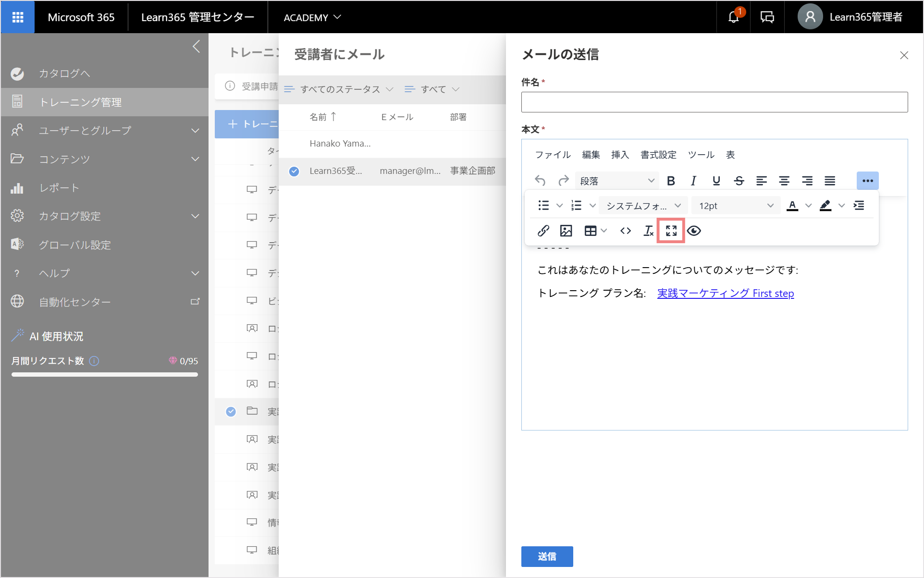Click the 送信 send button

[547, 556]
